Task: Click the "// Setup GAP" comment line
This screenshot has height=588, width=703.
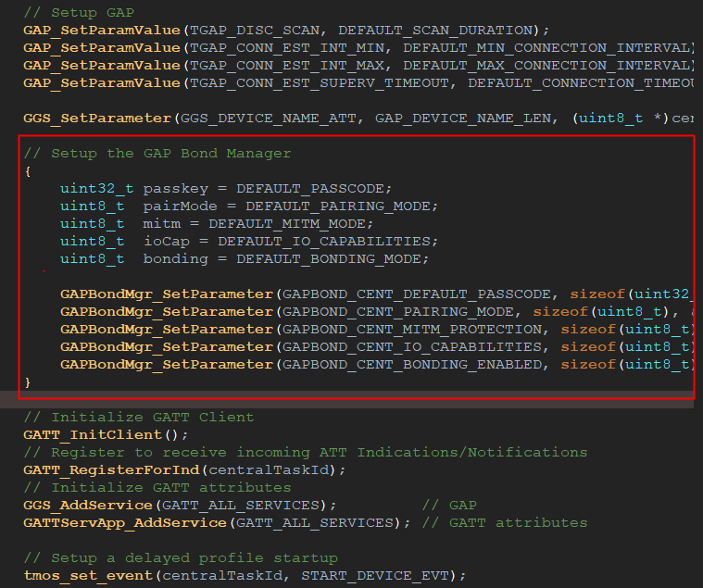Action: 79,12
